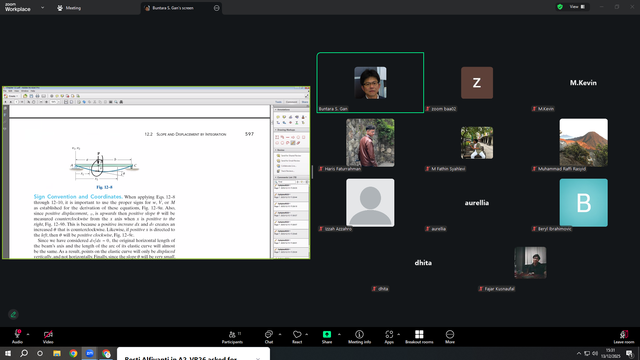Select Haris Faturrahman's profile picture
The width and height of the screenshot is (640, 360).
pos(370,142)
